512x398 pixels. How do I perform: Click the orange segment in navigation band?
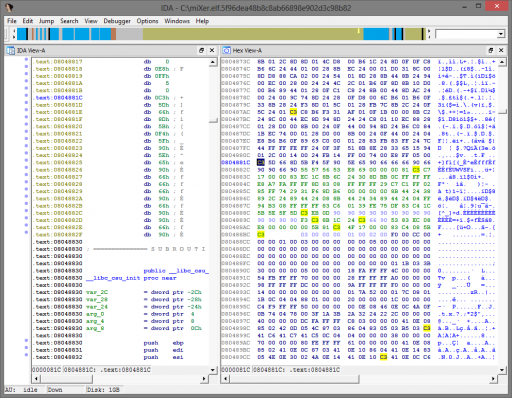point(113,34)
